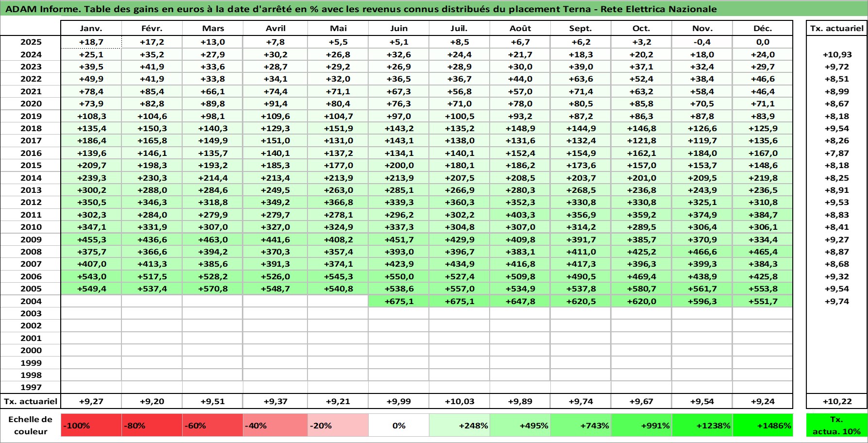The image size is (868, 443).
Task: Select the +403,3 cell in August 2011
Action: 520,215
